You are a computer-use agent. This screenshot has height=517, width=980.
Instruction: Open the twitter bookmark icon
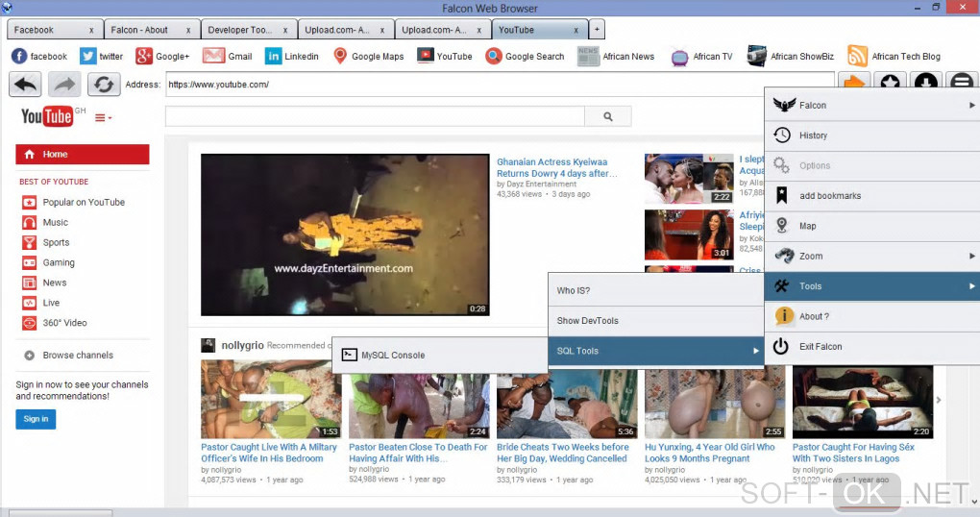[x=88, y=57]
